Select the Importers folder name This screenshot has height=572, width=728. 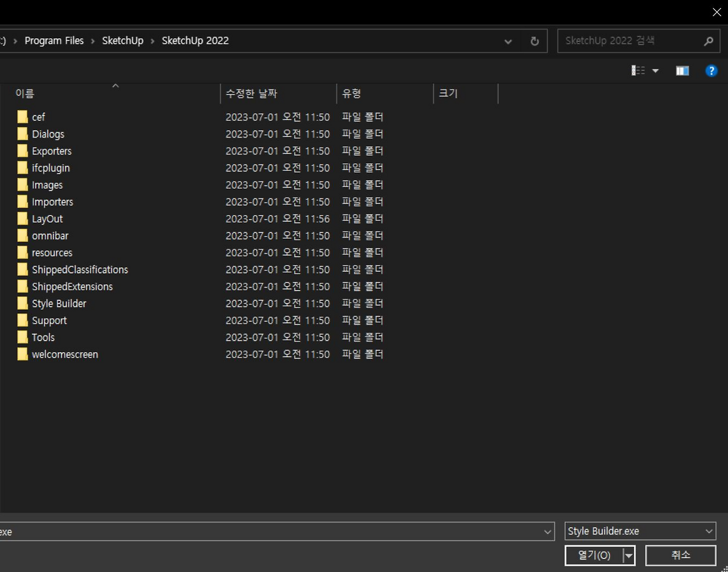[52, 202]
